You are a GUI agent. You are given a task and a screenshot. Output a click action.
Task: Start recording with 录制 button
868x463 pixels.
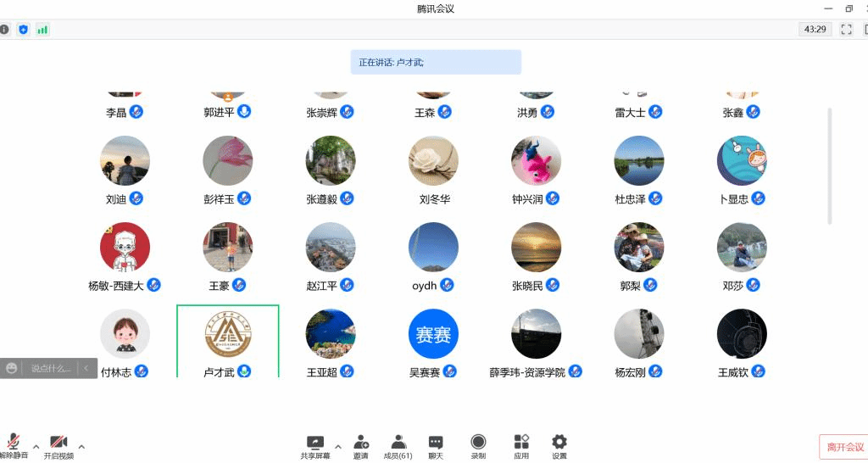[479, 446]
